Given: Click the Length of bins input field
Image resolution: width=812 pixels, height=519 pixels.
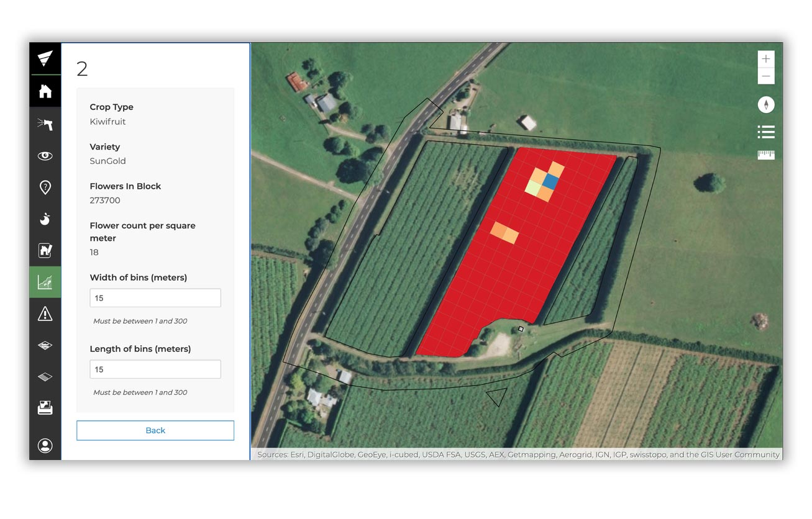Looking at the screenshot, I should point(155,369).
